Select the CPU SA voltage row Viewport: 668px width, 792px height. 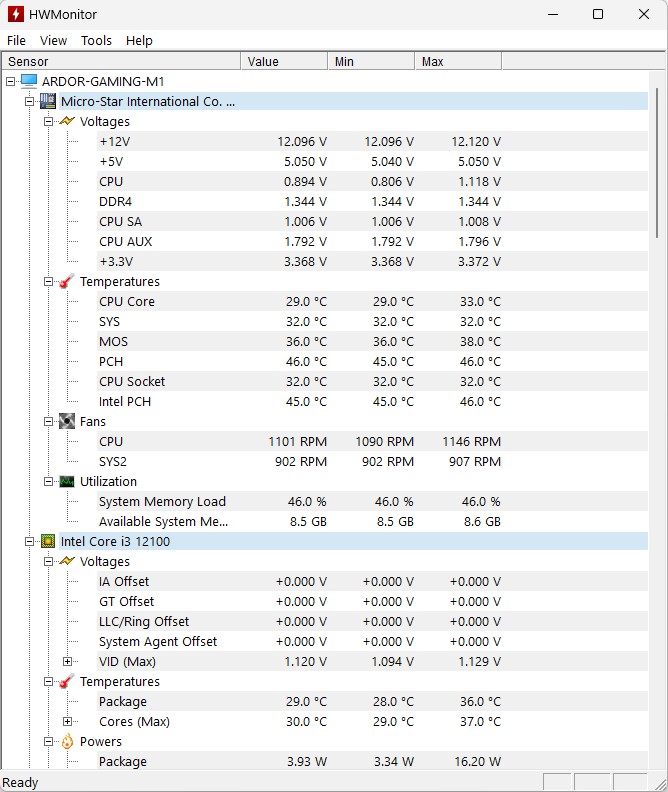[372, 221]
